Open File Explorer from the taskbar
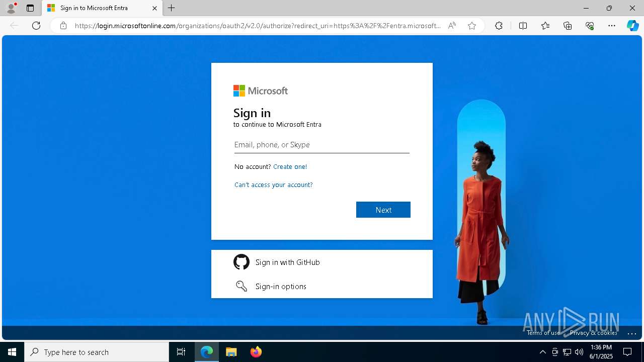 (231, 352)
